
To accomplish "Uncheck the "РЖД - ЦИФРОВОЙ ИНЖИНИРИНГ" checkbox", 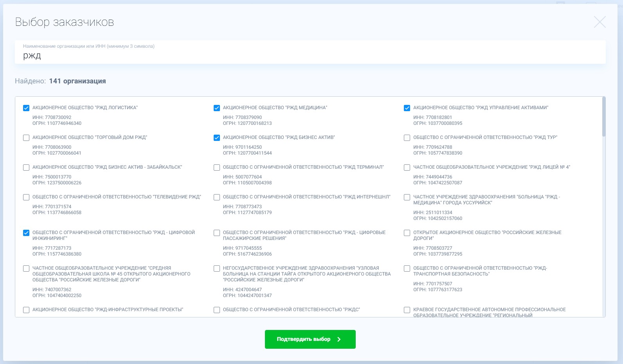I will click(x=26, y=233).
